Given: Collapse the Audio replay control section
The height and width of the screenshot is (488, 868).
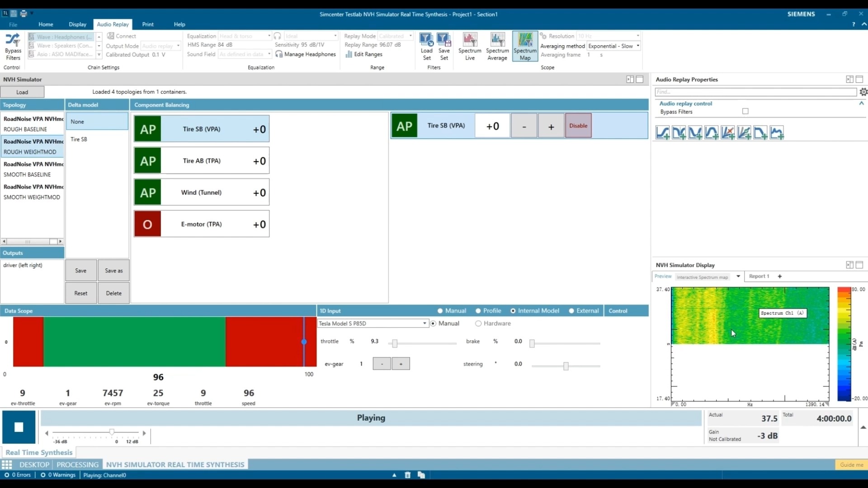Looking at the screenshot, I should tap(862, 103).
